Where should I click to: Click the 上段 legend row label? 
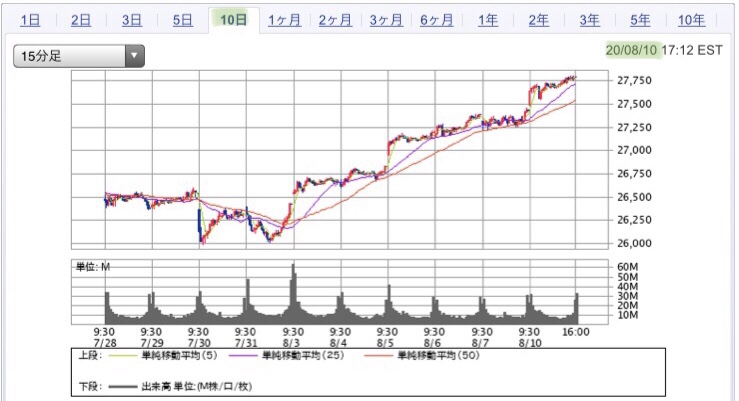click(x=90, y=355)
